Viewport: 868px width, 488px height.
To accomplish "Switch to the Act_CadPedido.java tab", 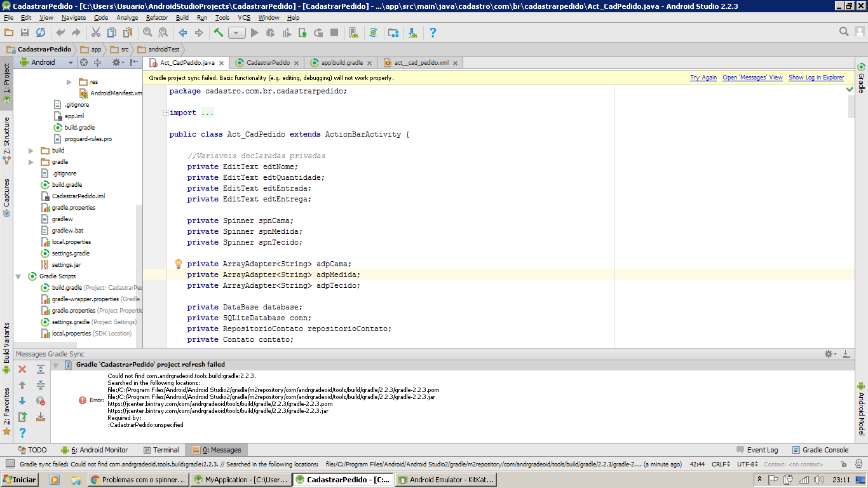I will [187, 63].
